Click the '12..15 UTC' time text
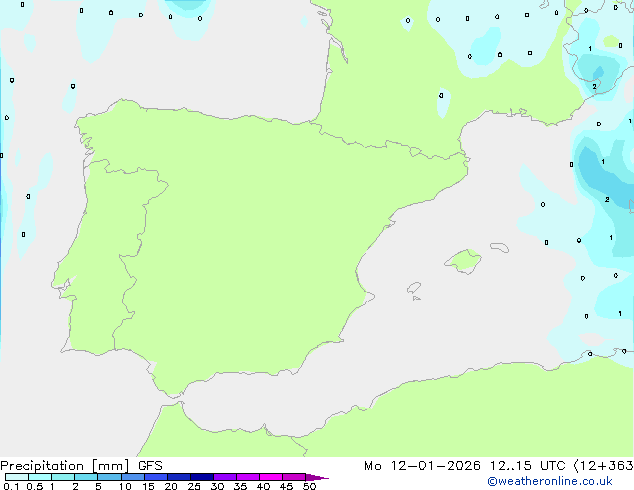634x490 pixels. pyautogui.click(x=527, y=466)
